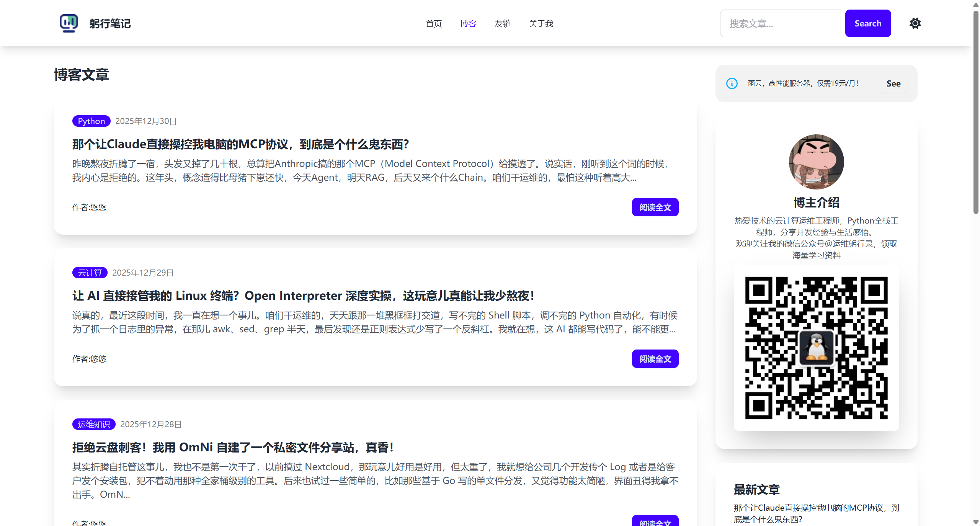Go to the 友链 page
Viewport: 980px width, 526px height.
point(502,24)
